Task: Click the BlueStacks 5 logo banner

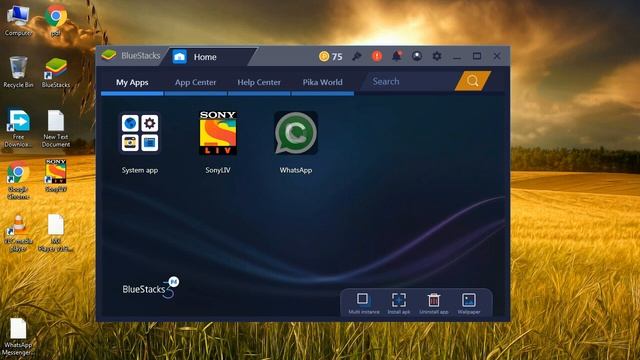Action: 150,287
